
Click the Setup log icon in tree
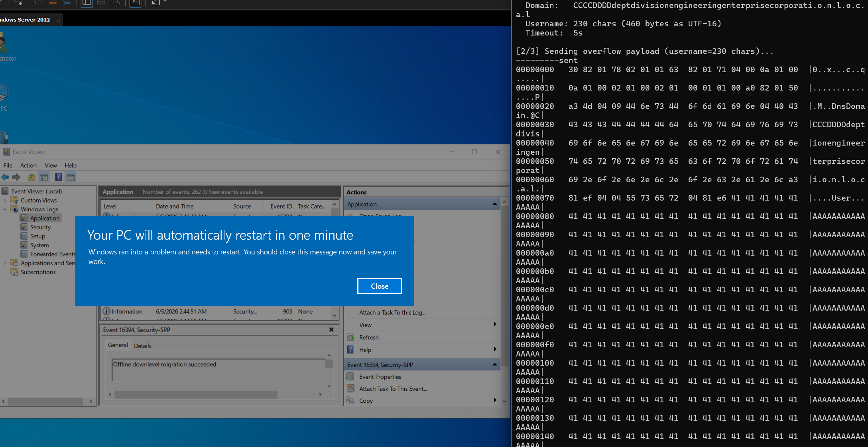click(24, 236)
